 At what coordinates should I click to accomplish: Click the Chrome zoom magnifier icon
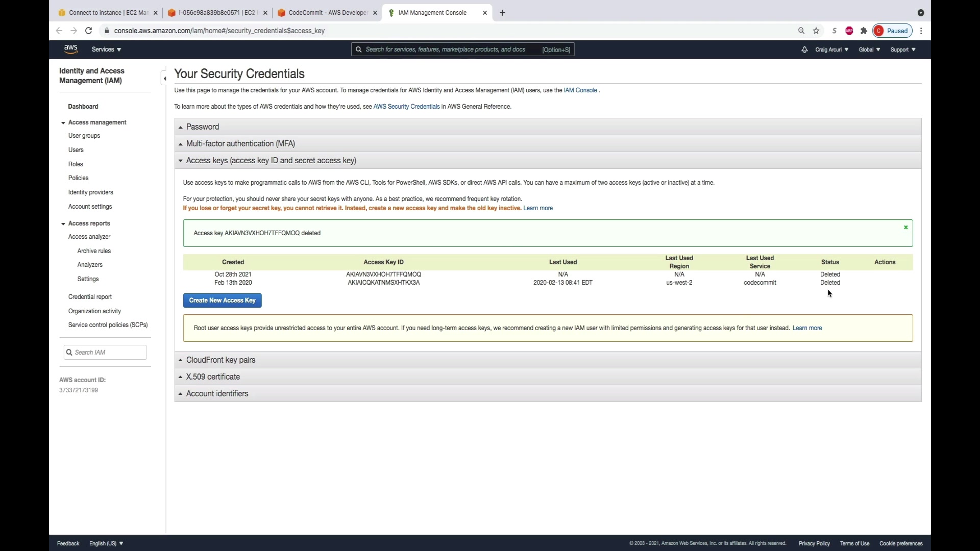pos(801,31)
